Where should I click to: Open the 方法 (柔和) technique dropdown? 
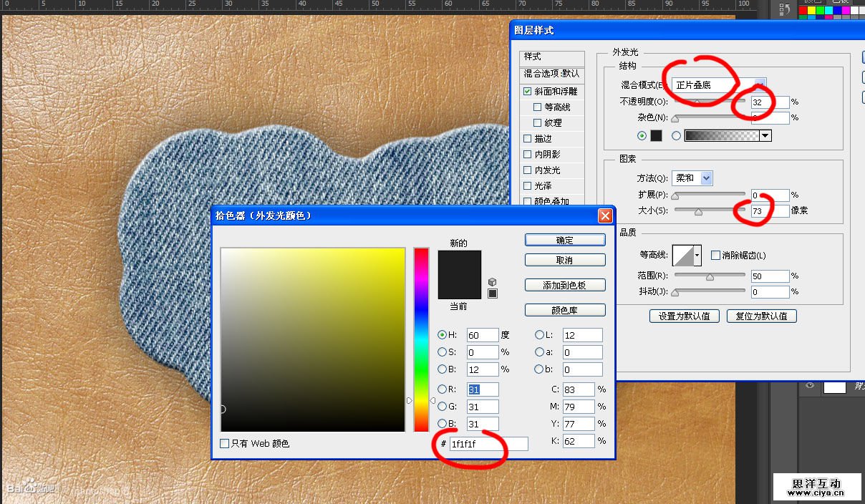click(706, 178)
